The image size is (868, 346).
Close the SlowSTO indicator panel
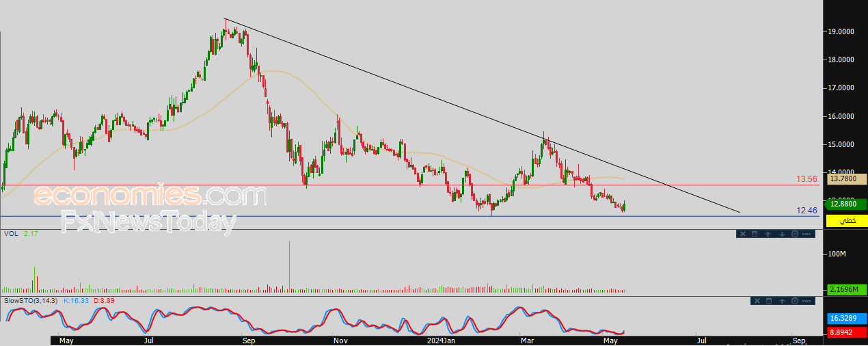pyautogui.click(x=757, y=301)
